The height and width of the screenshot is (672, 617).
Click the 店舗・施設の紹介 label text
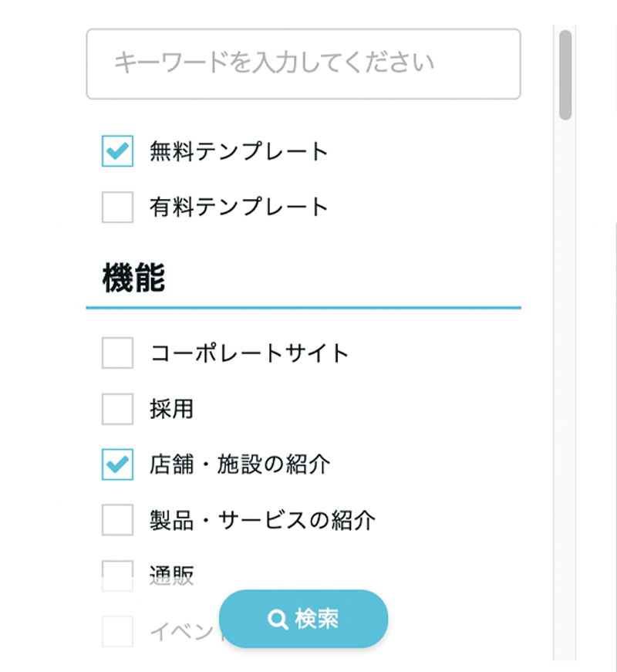click(x=239, y=464)
